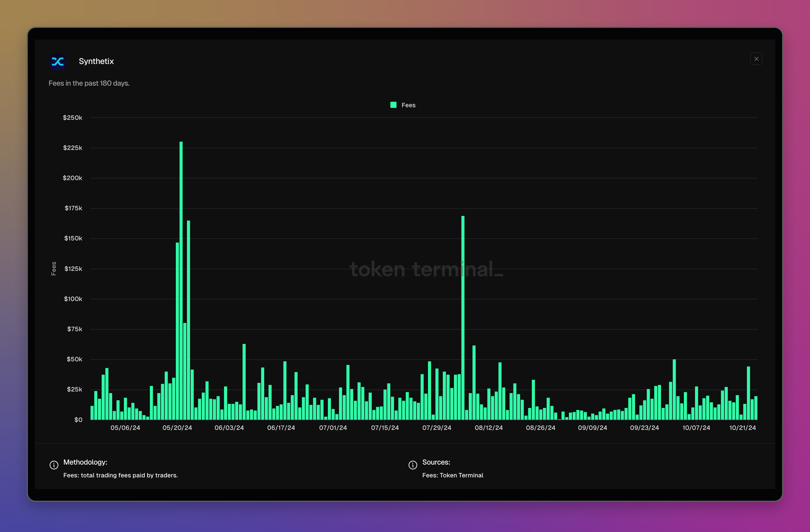Viewport: 810px width, 532px height.
Task: Click the $200k y-axis label
Action: (73, 178)
